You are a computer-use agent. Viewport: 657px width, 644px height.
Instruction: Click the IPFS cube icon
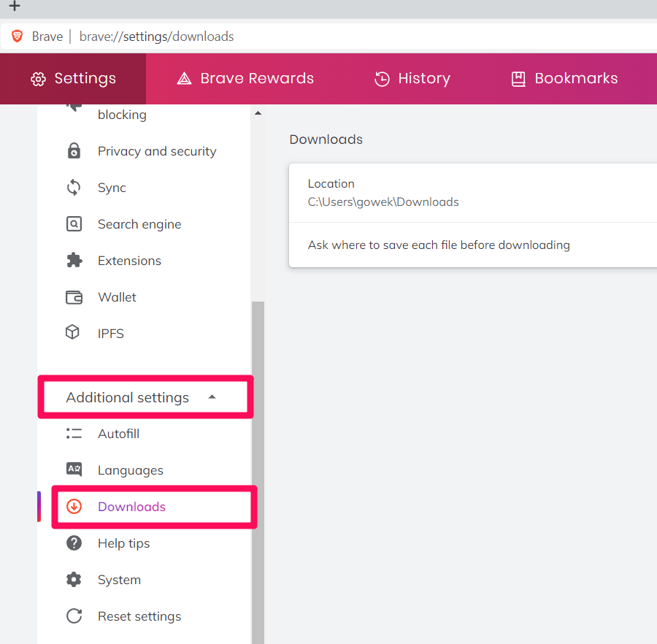[x=72, y=331]
